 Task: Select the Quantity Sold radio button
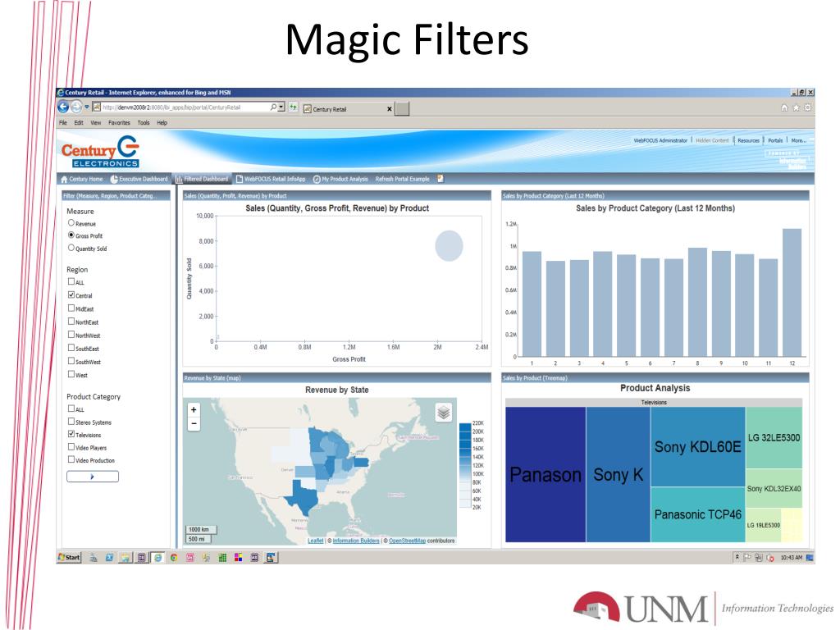[71, 248]
